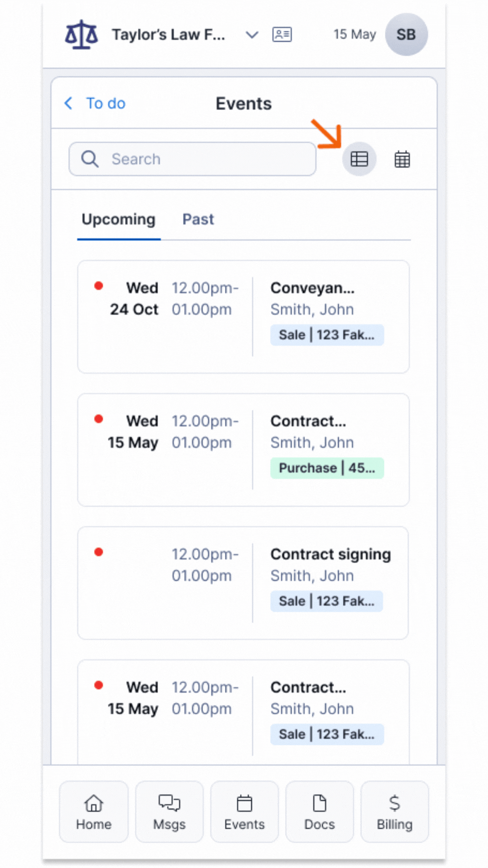Switch to list view icon
Image resolution: width=488 pixels, height=868 pixels.
(x=359, y=159)
